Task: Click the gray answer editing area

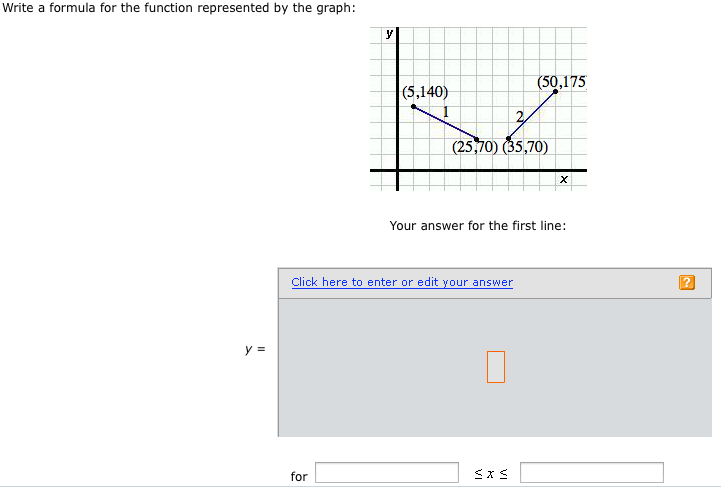Action: click(x=495, y=367)
